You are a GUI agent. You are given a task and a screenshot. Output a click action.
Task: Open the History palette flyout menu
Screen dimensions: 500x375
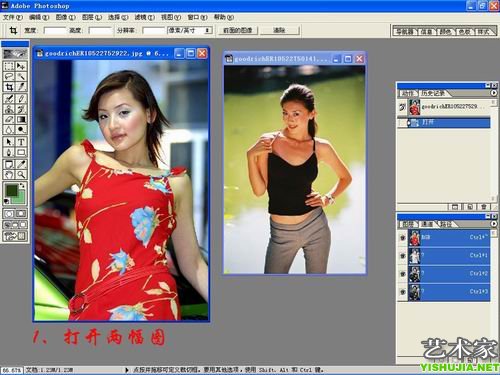494,93
